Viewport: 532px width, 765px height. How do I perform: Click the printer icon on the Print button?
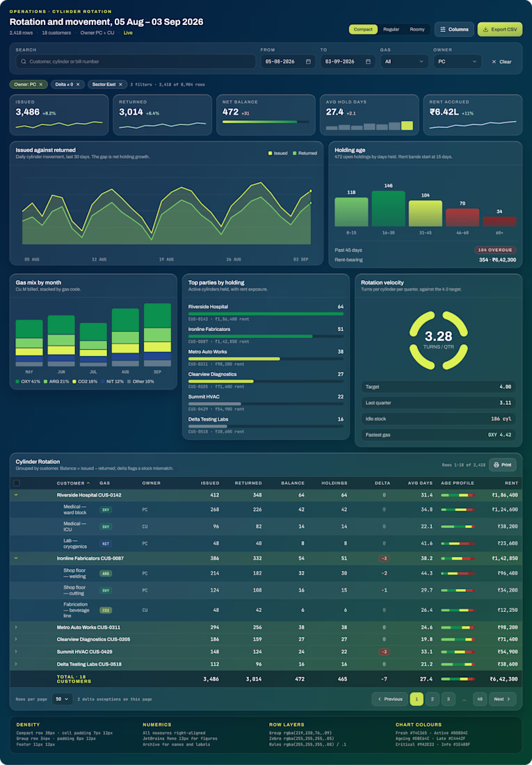(x=497, y=465)
